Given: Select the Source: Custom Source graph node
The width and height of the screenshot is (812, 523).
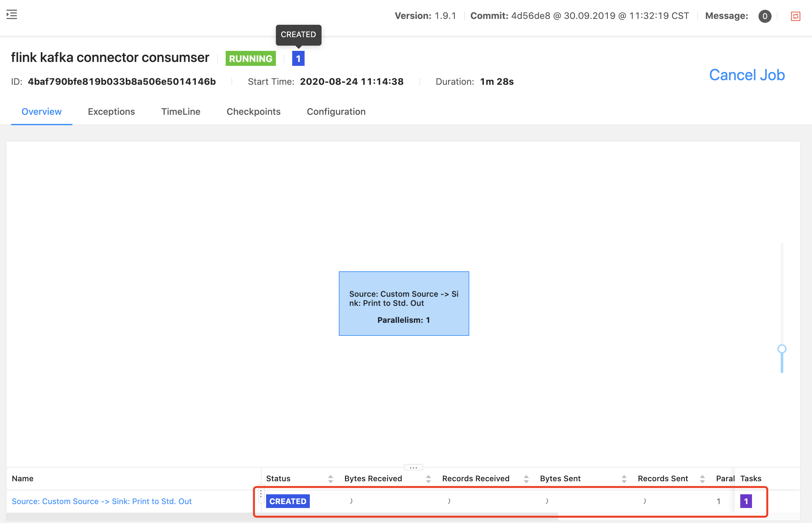Looking at the screenshot, I should 403,303.
